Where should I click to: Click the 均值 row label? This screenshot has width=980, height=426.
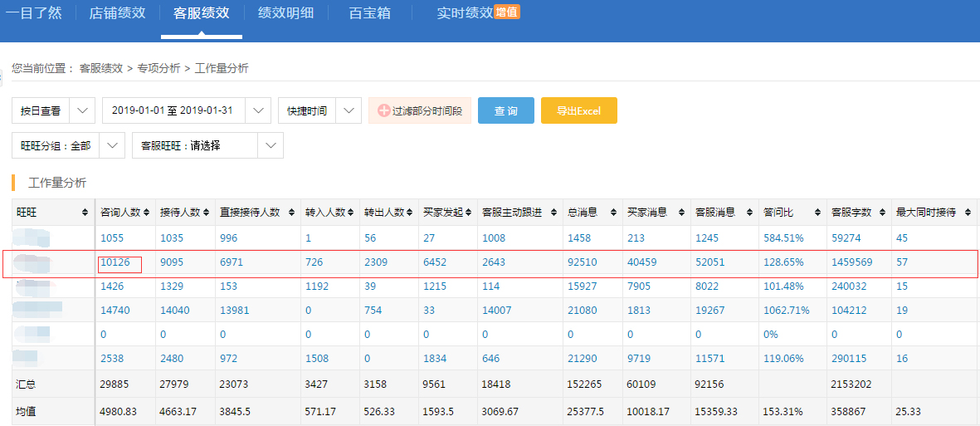27,412
